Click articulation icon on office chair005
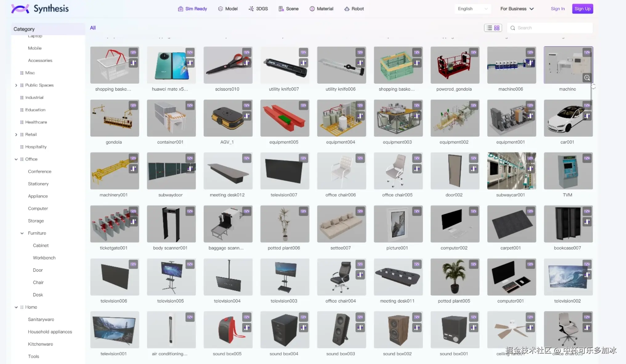The image size is (626, 364). coord(417,169)
